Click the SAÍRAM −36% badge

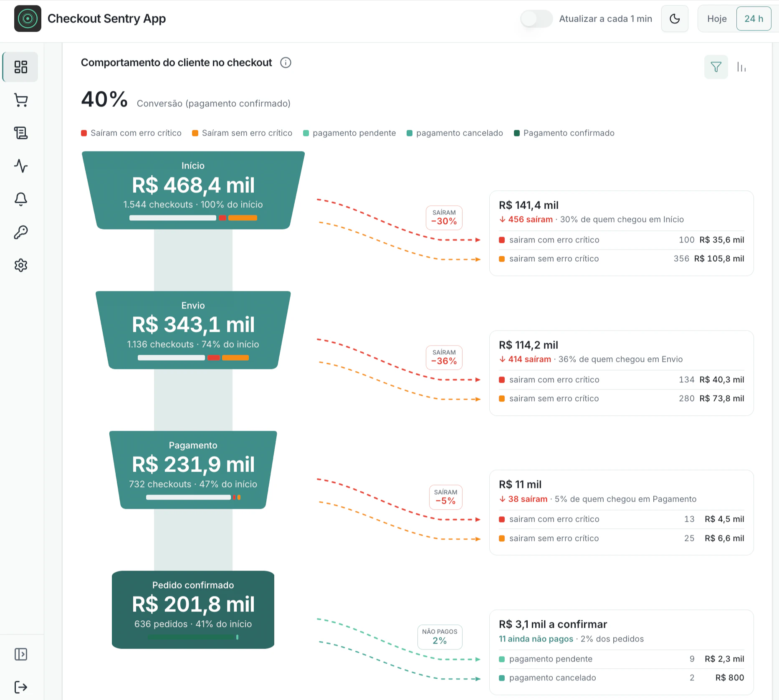coord(444,357)
